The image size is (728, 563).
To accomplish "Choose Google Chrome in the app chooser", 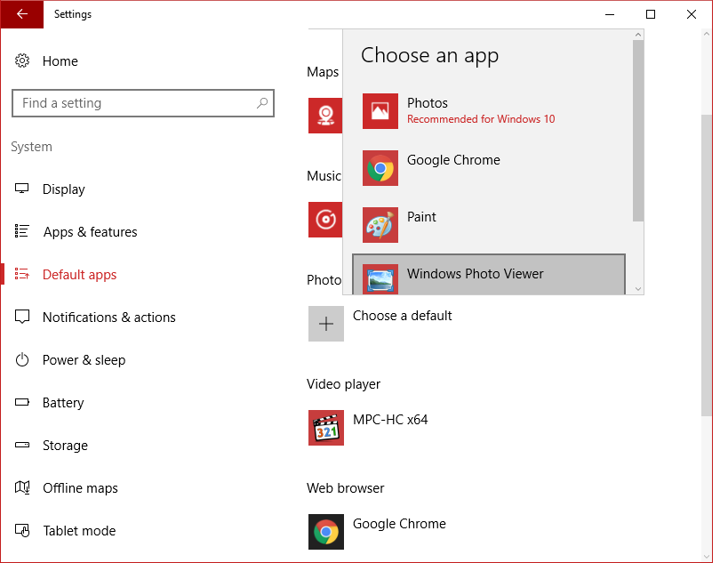I will (x=488, y=168).
